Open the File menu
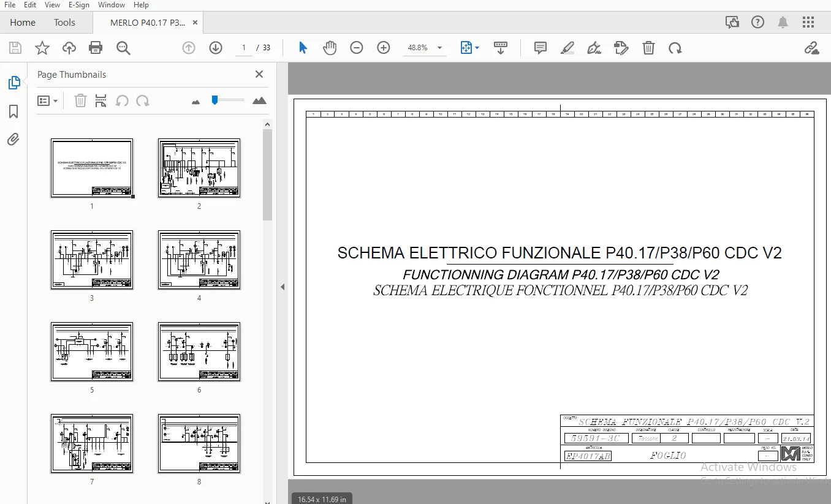This screenshot has width=831, height=504. (10, 5)
